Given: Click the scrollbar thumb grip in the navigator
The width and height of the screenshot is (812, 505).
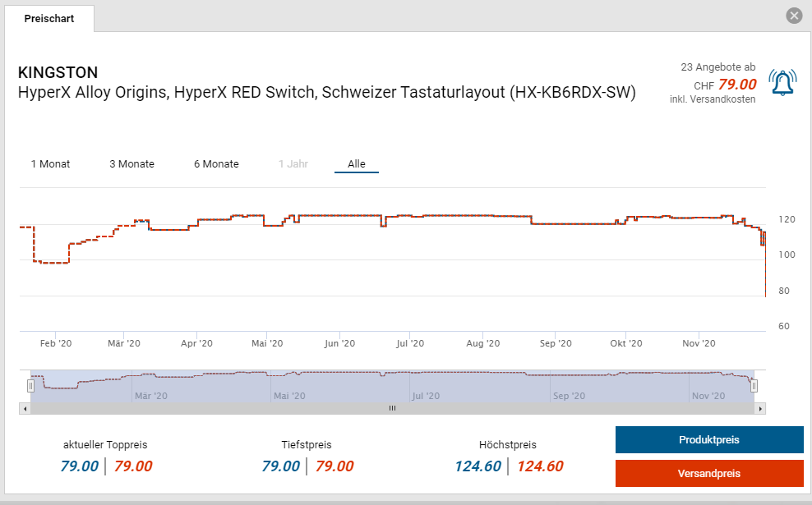Looking at the screenshot, I should tap(392, 408).
